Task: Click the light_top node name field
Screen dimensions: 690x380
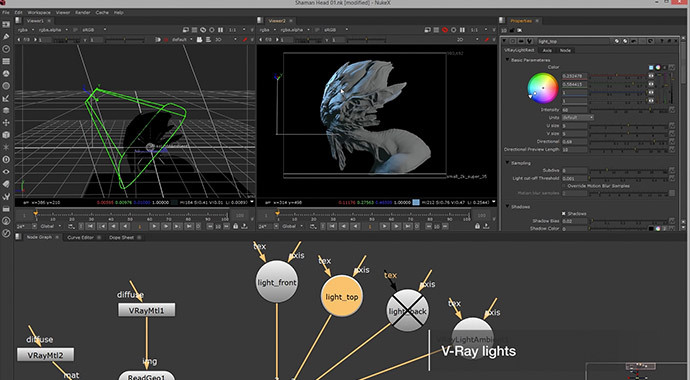Action: tap(573, 41)
